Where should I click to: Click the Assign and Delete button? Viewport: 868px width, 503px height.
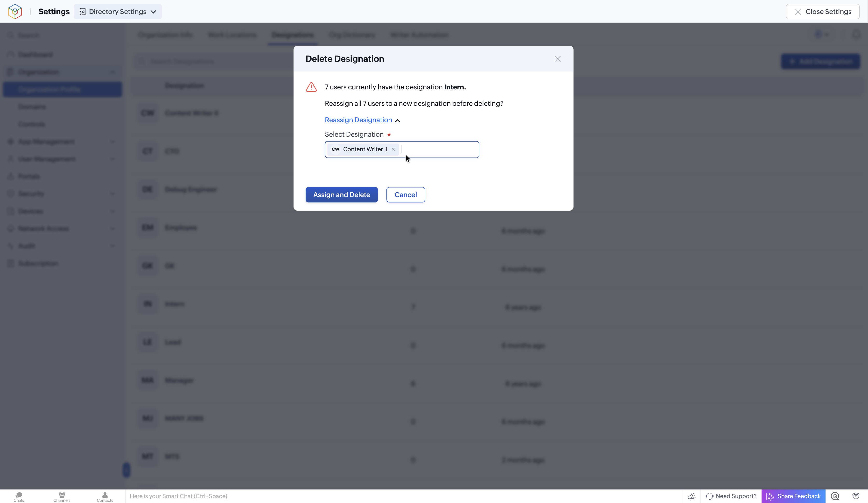point(341,195)
